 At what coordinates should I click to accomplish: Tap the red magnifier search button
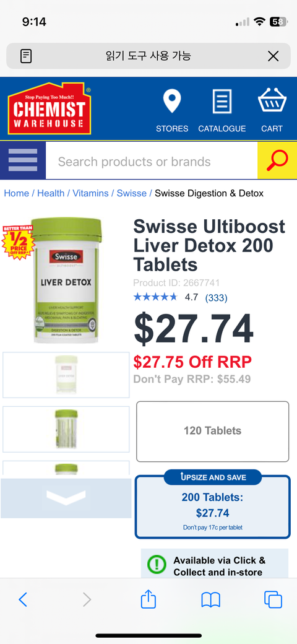click(x=277, y=160)
